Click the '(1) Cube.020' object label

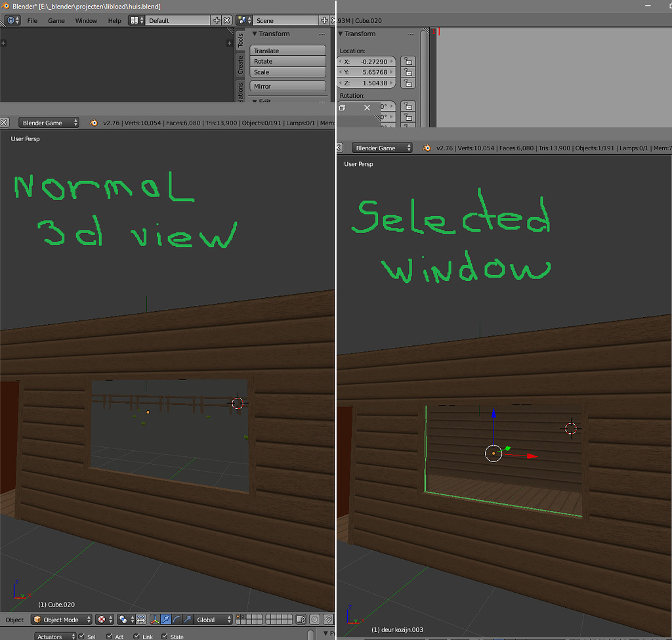56,605
